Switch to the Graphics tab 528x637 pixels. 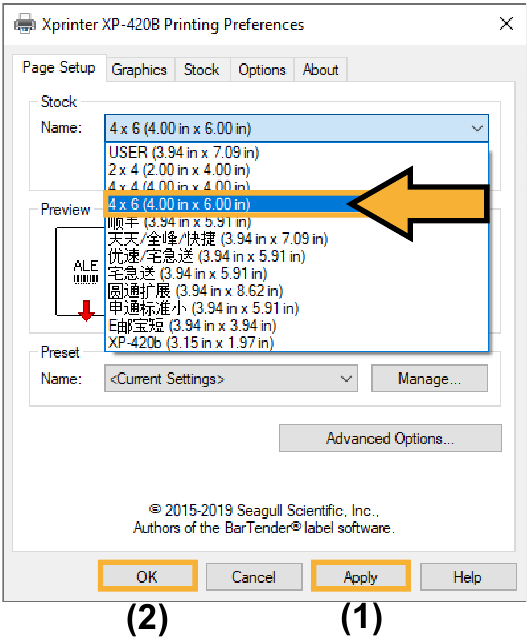140,69
